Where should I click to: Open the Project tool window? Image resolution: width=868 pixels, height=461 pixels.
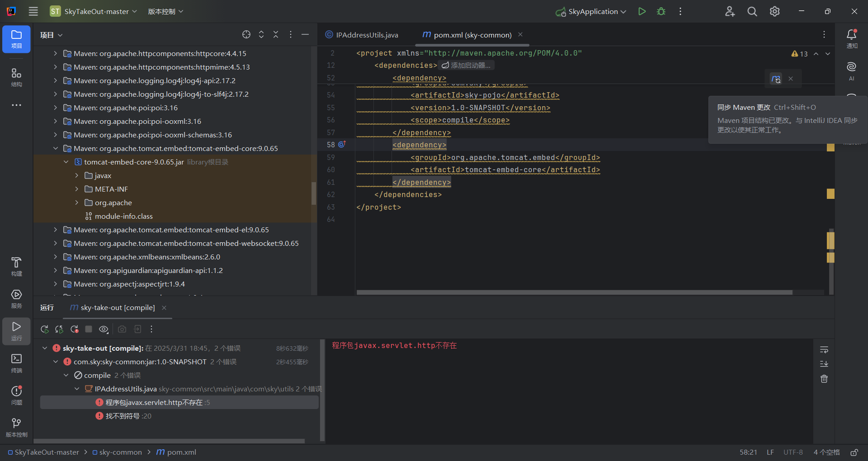coord(16,39)
